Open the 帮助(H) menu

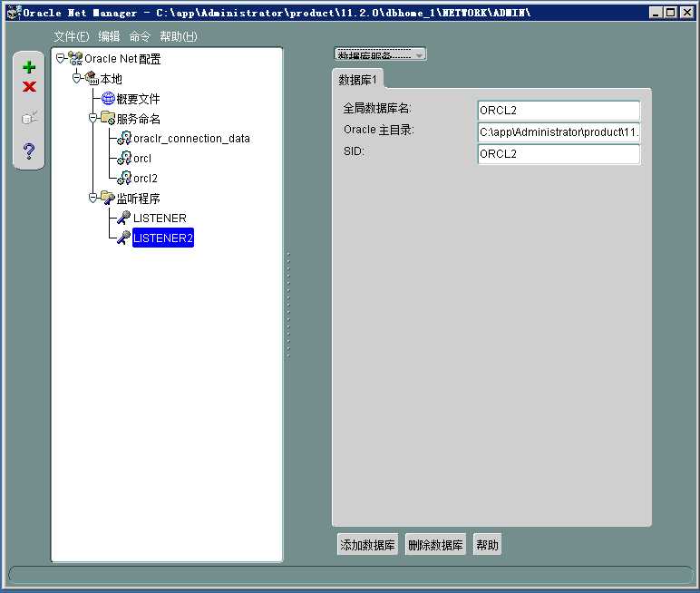(179, 36)
